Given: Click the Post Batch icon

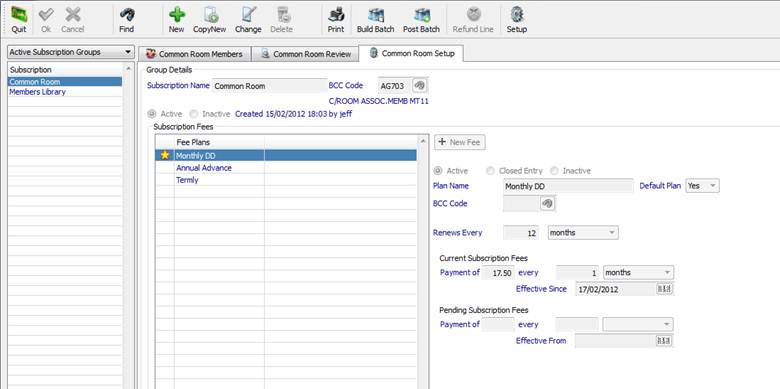Looking at the screenshot, I should (421, 15).
